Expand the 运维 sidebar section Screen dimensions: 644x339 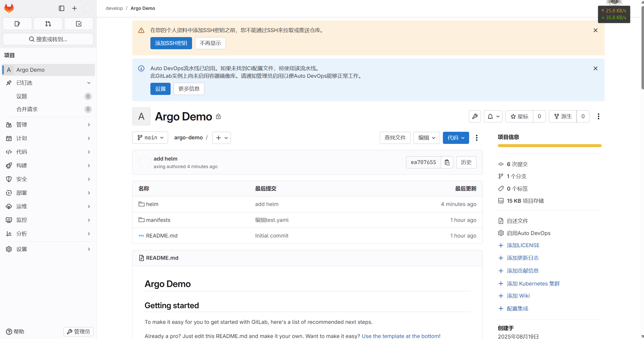point(48,206)
